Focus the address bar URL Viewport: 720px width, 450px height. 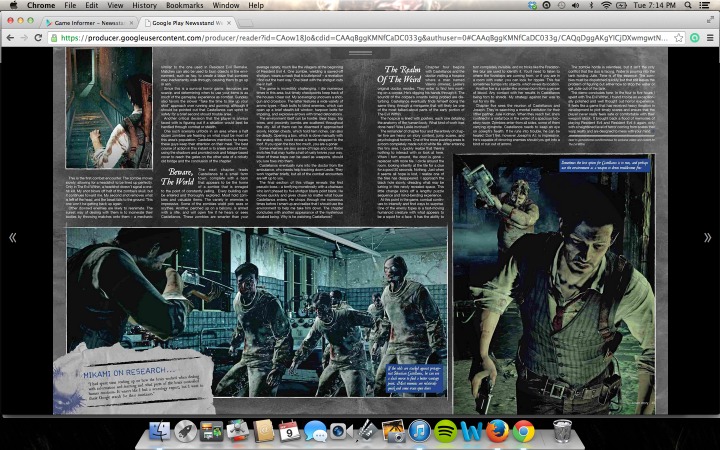[364, 38]
